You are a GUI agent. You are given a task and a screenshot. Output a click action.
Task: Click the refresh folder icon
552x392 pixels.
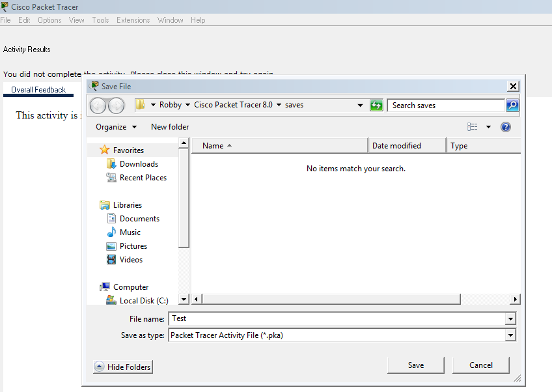pos(376,105)
